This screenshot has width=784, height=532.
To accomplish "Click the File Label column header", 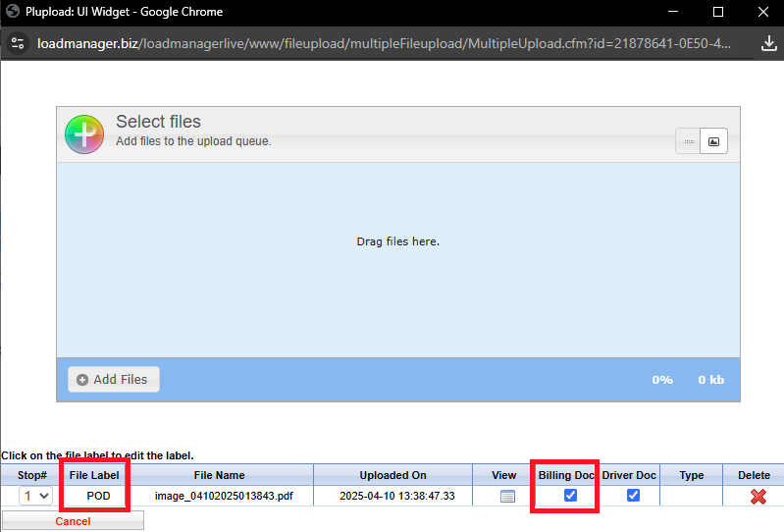I will (94, 475).
